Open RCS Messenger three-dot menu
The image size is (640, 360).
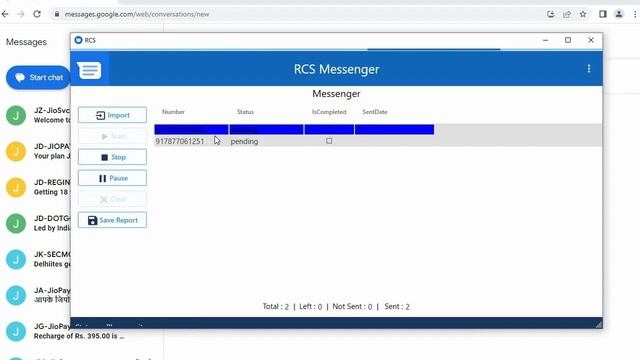(589, 69)
